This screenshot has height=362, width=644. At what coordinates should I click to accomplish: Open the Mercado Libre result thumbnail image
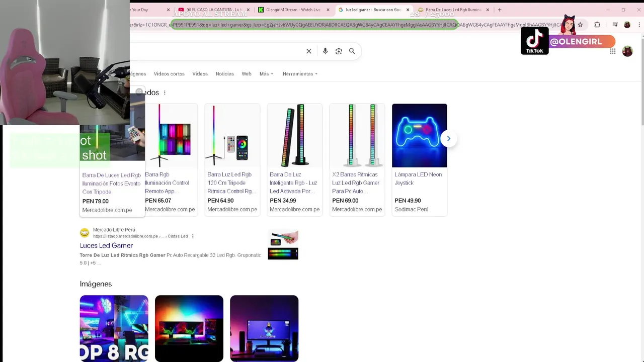[283, 245]
